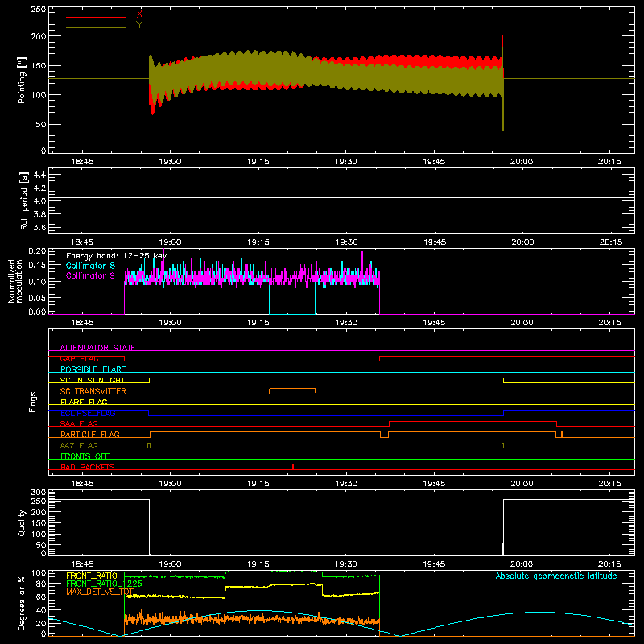644x644 pixels.
Task: Click 'Absolute geomagnetic latitude' label
Action: (556, 576)
